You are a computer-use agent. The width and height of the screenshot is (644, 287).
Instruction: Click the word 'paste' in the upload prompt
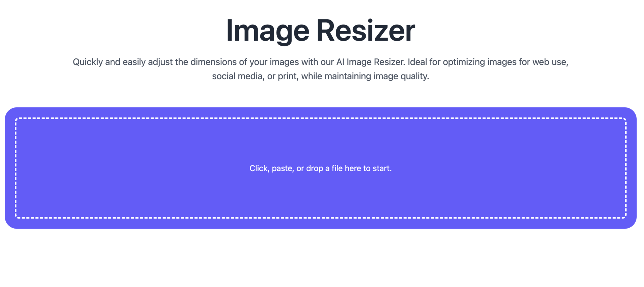tap(282, 168)
